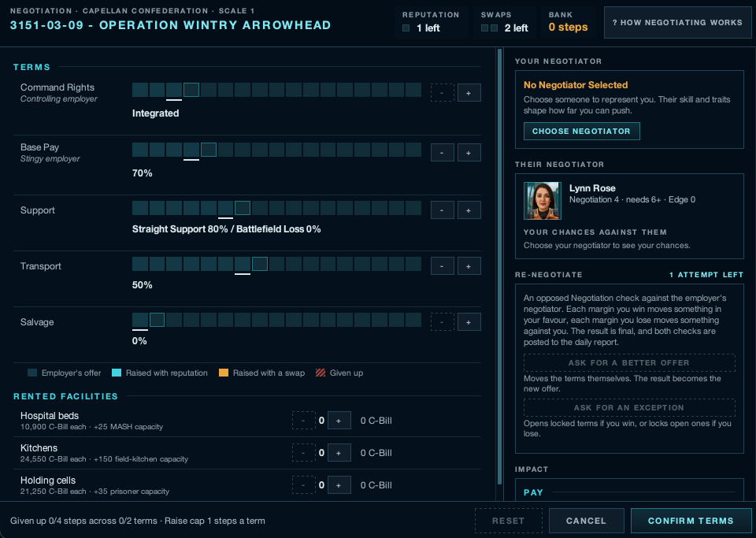Viewport: 756px width, 538px height.
Task: Increase Command Rights with plus button
Action: pos(469,93)
